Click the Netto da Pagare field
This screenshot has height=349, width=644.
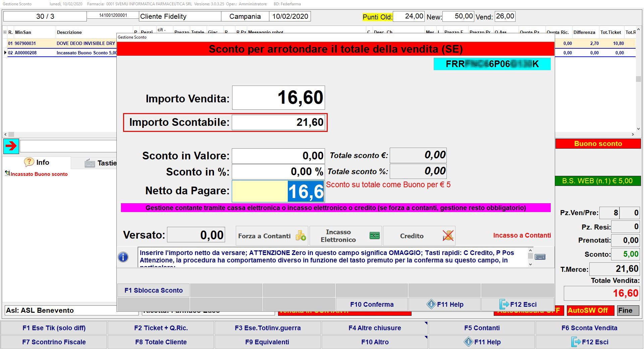click(x=278, y=191)
